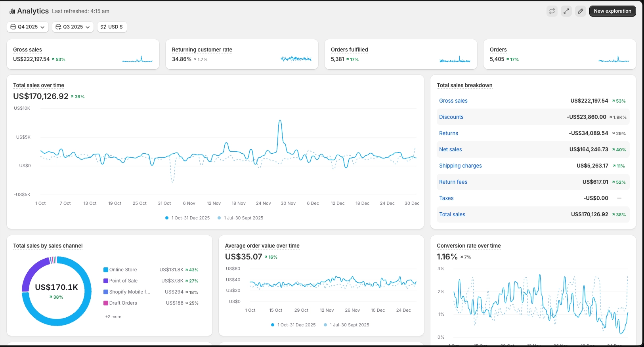The image size is (644, 347).
Task: Click Discounts link in breakdown
Action: tap(451, 117)
